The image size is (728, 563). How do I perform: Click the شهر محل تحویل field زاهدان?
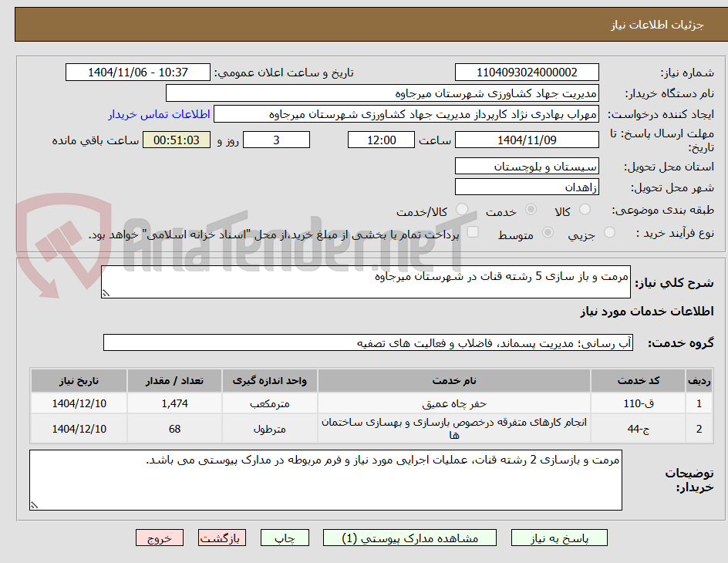click(527, 187)
